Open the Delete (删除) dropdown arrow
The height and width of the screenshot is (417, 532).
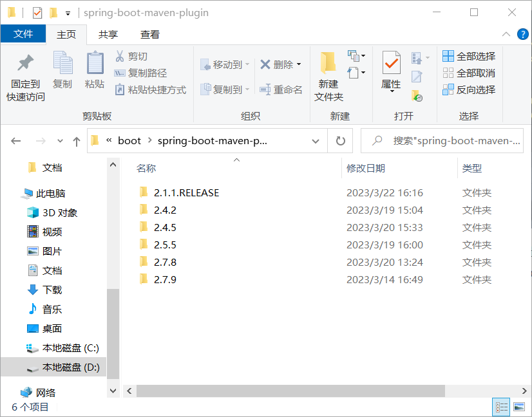[299, 64]
